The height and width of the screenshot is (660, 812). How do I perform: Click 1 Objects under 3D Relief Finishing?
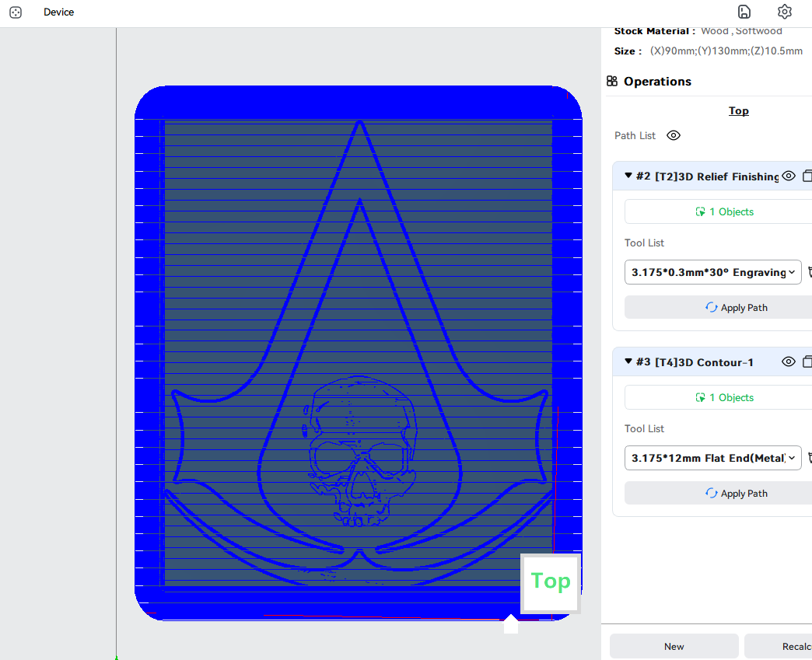(x=724, y=211)
